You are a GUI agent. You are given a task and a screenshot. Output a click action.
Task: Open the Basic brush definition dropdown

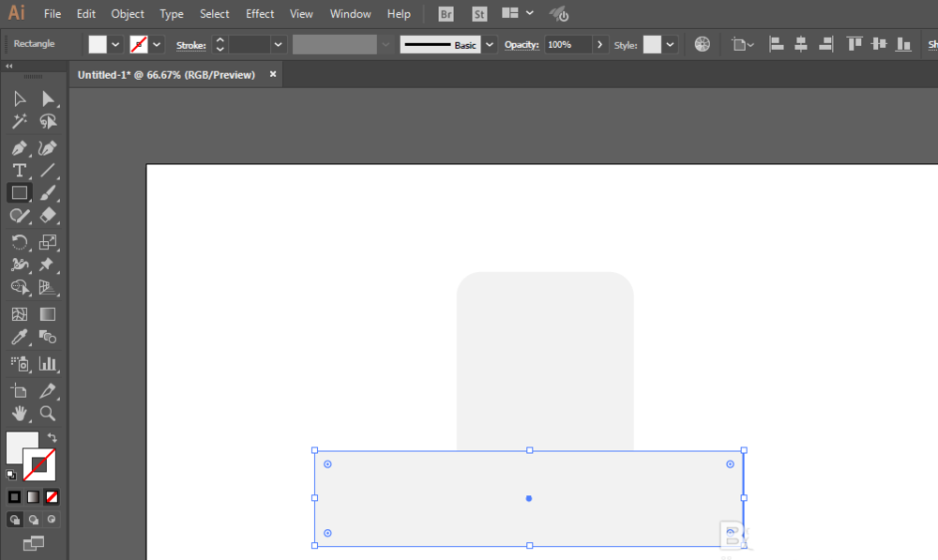(x=490, y=45)
